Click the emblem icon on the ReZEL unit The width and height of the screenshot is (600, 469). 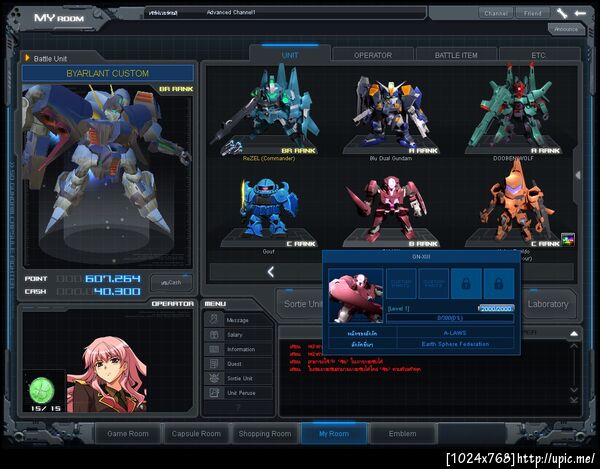pos(232,148)
